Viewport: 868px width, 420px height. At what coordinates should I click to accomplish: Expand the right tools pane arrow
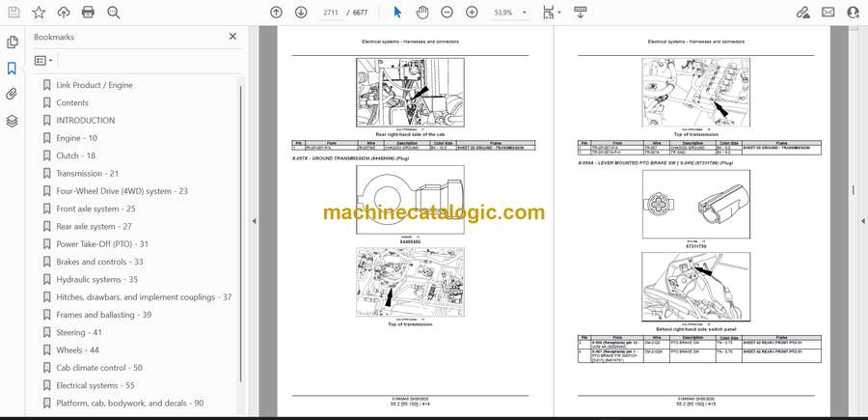click(862, 221)
